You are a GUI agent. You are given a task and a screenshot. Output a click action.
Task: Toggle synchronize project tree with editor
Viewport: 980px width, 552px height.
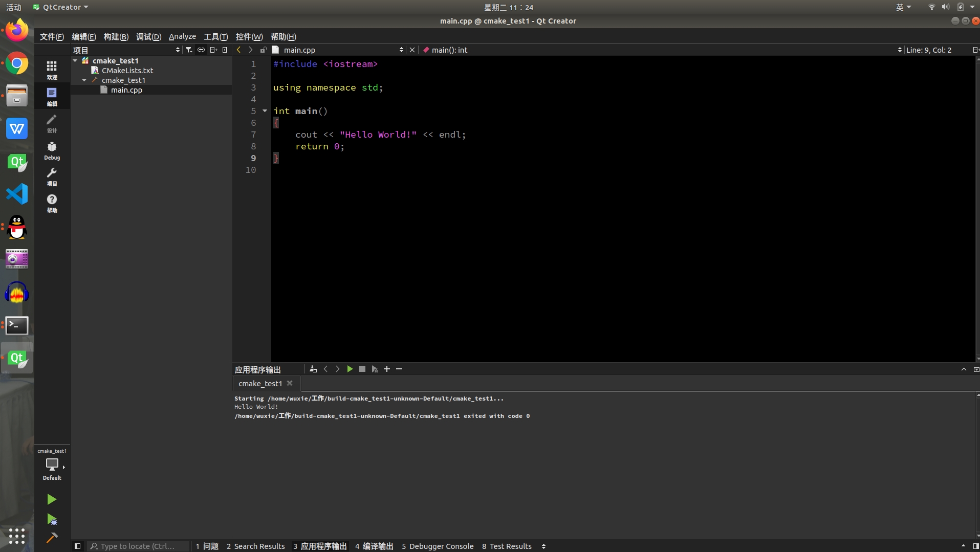point(201,50)
